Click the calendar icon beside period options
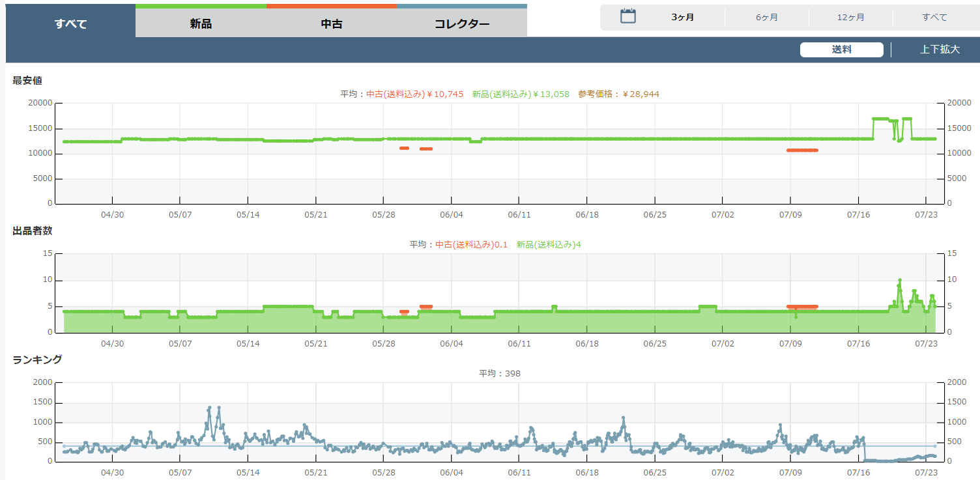This screenshot has width=980, height=480. [627, 17]
